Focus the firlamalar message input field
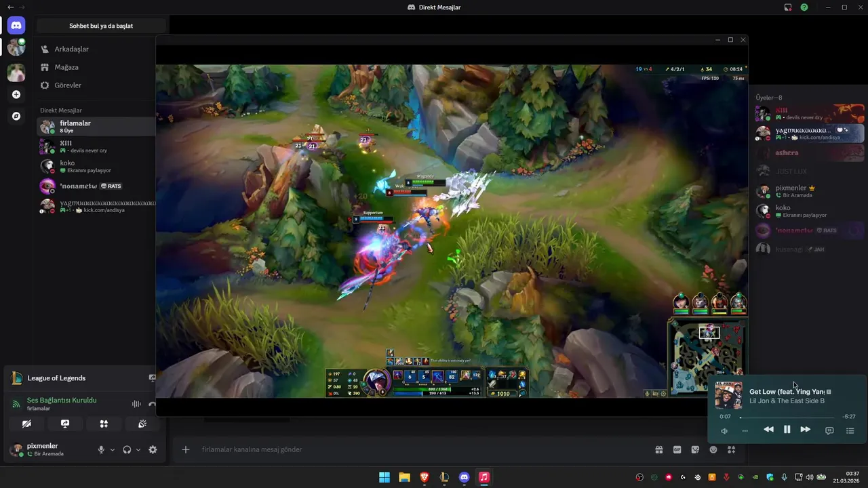Image resolution: width=868 pixels, height=488 pixels. 420,449
